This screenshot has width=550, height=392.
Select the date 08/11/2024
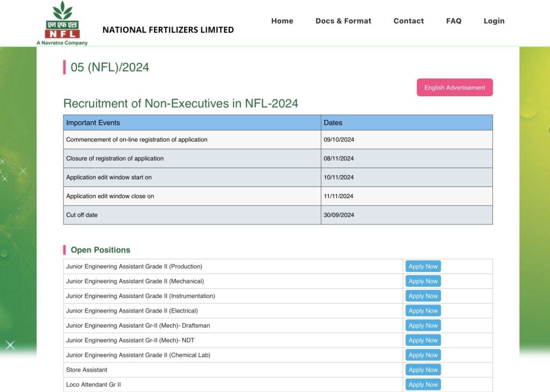pyautogui.click(x=338, y=158)
